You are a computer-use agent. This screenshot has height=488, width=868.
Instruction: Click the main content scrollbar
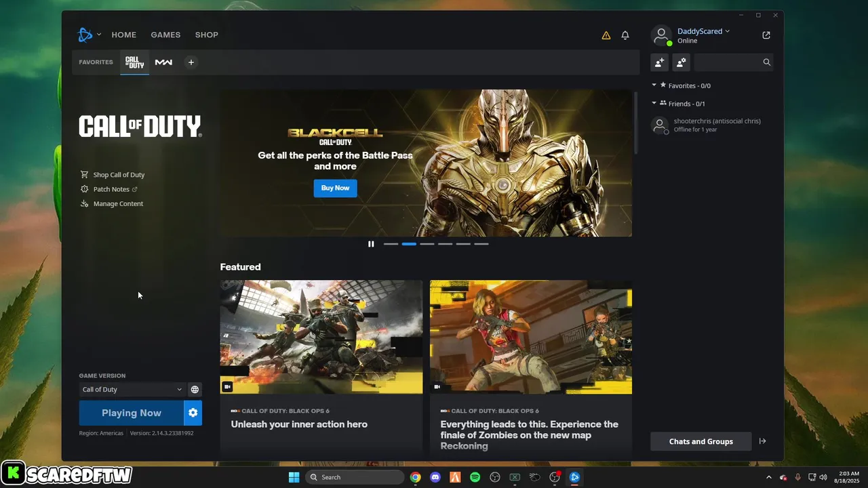coord(636,122)
